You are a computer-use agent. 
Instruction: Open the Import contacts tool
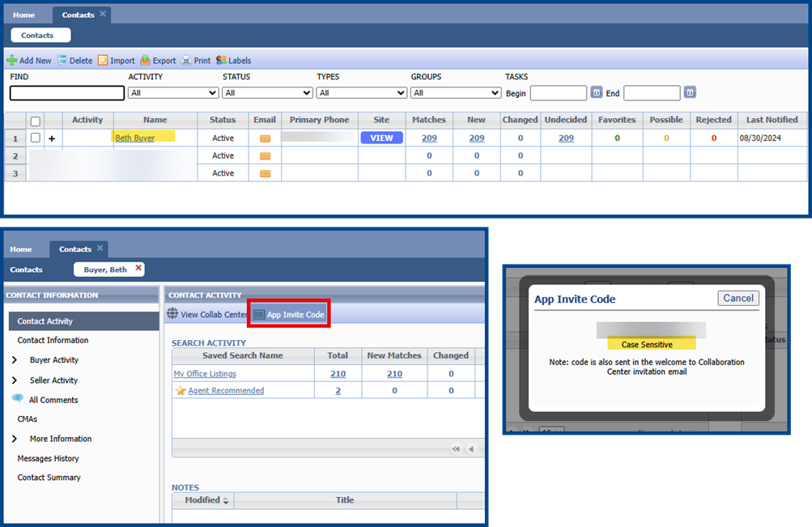(103, 61)
